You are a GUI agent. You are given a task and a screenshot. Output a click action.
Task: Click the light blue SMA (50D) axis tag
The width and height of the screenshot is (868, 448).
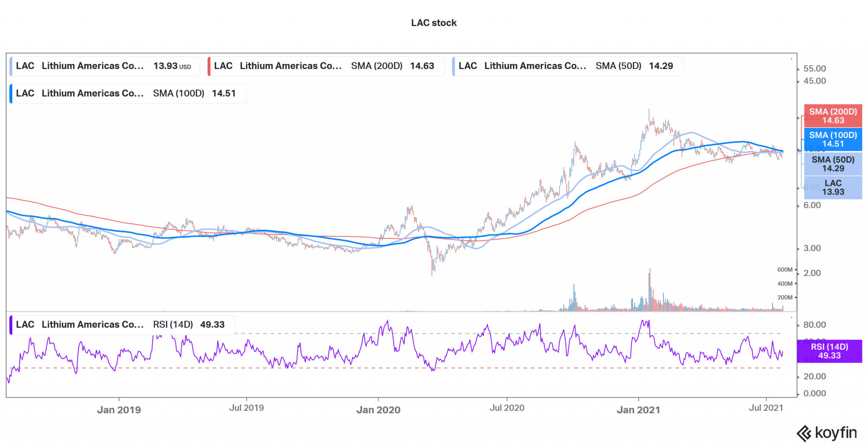(x=833, y=164)
